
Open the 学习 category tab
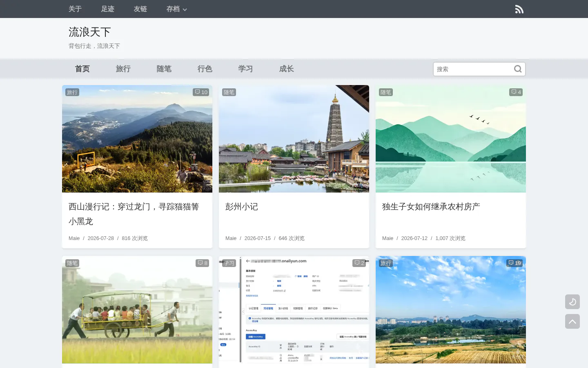click(x=246, y=69)
